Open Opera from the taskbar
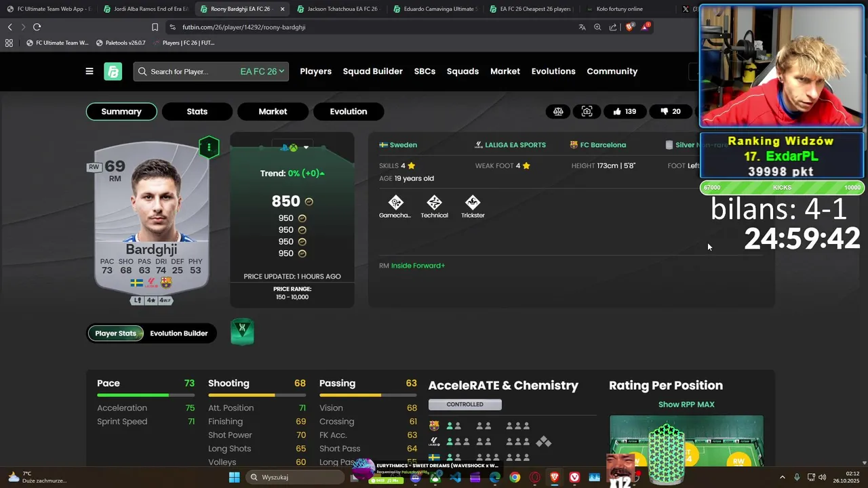Image resolution: width=868 pixels, height=488 pixels. click(x=535, y=477)
